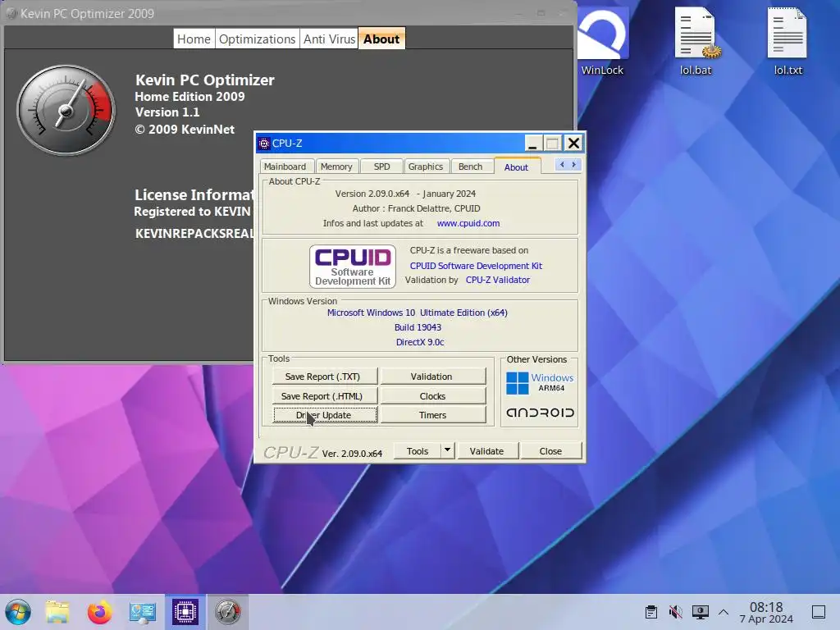Open clipboard tray icon

coord(651,612)
